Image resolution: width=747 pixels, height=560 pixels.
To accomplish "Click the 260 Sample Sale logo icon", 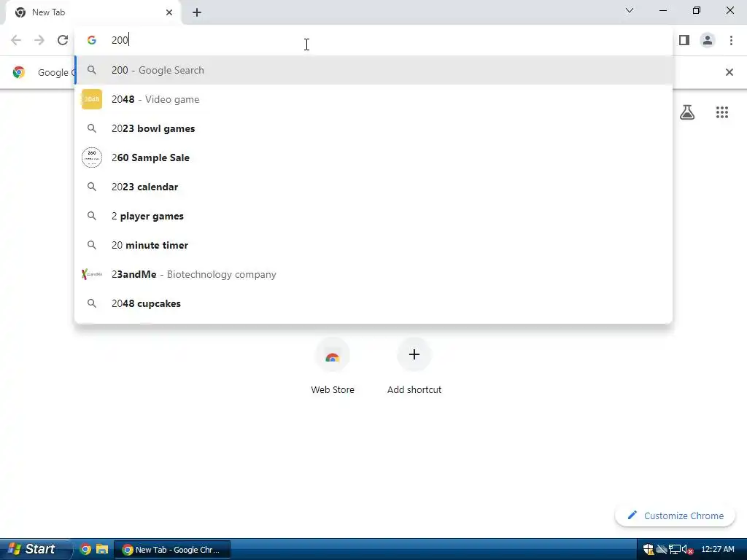I will click(92, 157).
